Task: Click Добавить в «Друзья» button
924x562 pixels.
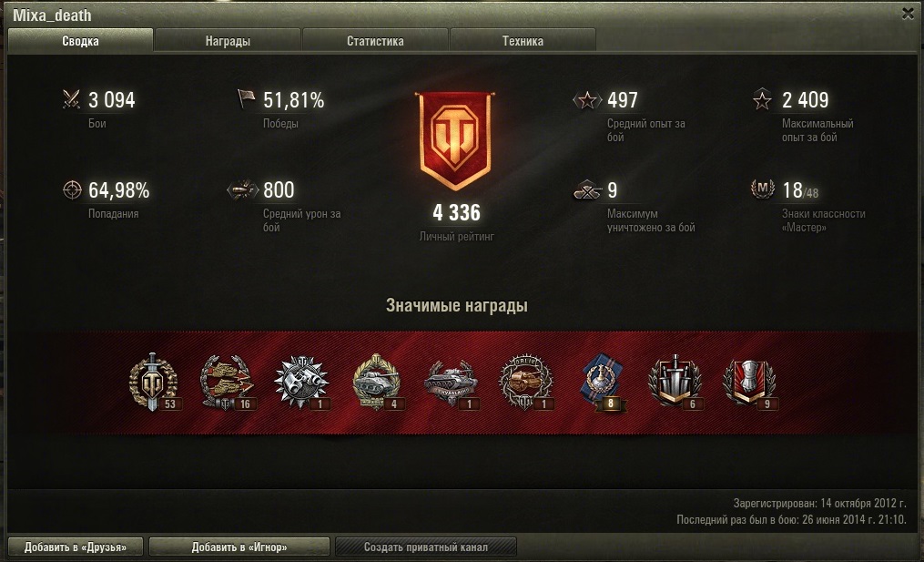Action: pos(76,547)
